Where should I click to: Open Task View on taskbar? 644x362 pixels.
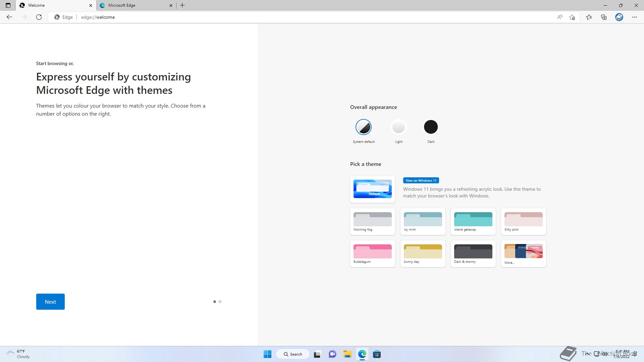coord(317,354)
